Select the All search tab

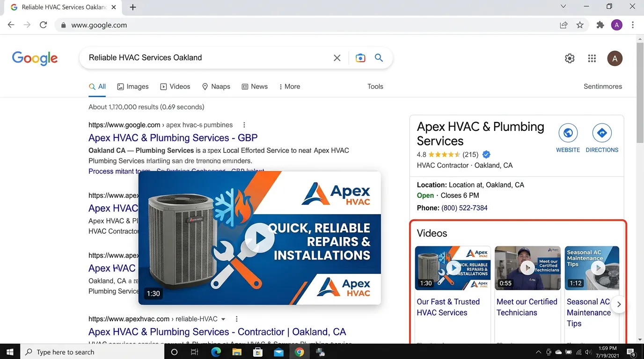pos(97,86)
